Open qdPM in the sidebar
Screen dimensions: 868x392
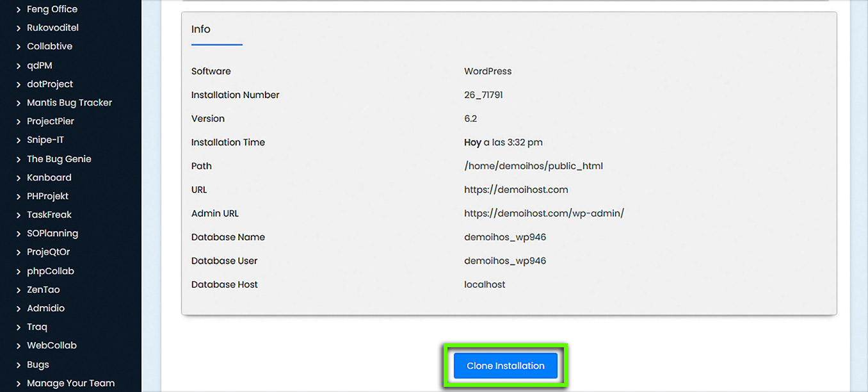[x=39, y=65]
